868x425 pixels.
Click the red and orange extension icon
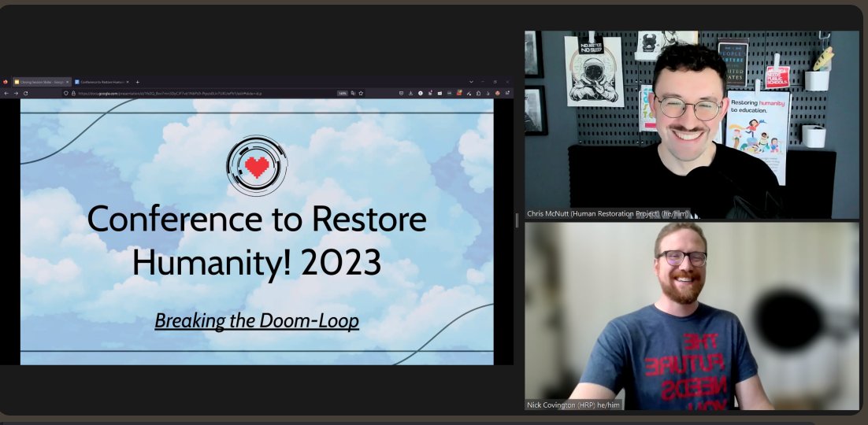(459, 93)
